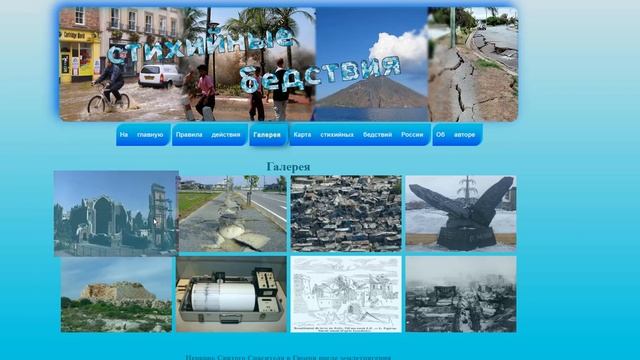This screenshot has height=360, width=640.
Task: Click the photo caption text below gallery
Action: pyautogui.click(x=288, y=357)
